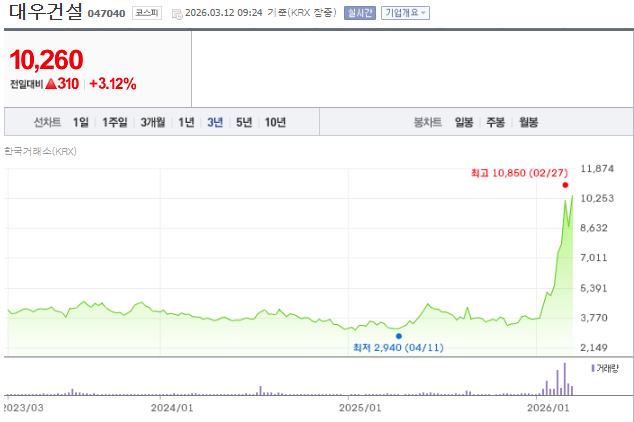Click the red up-triangle change indicator
634x422 pixels.
pyautogui.click(x=51, y=84)
